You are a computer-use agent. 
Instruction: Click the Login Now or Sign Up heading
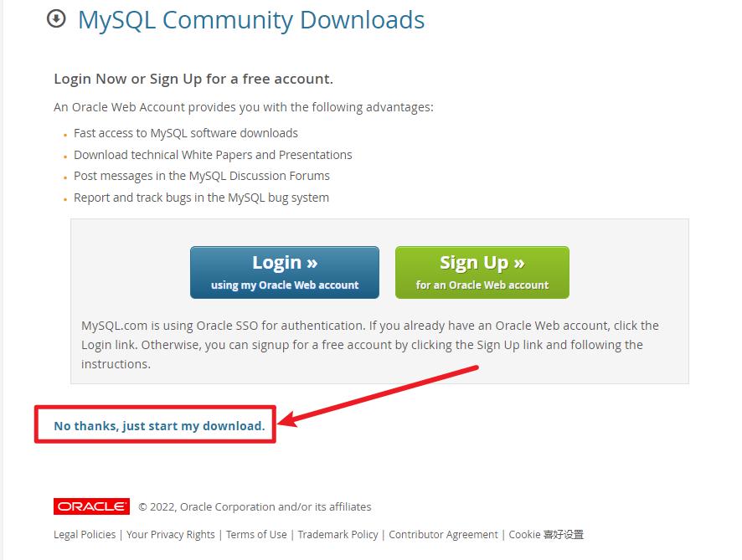point(193,79)
